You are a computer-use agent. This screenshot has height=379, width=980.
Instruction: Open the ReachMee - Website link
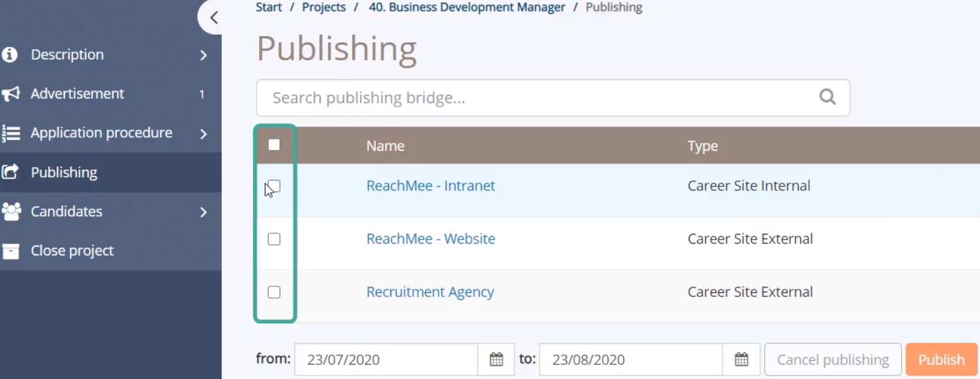(x=430, y=239)
